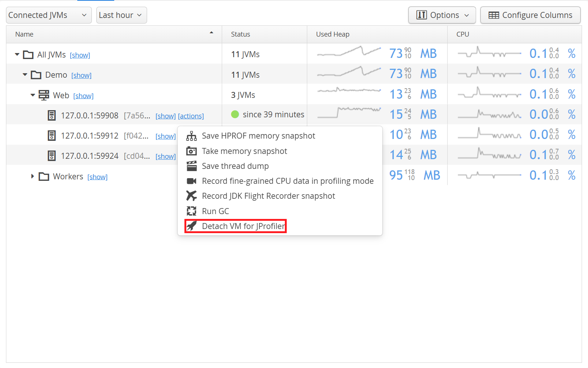This screenshot has height=368, width=588.
Task: Click the [show] link next to Workers
Action: tap(97, 177)
